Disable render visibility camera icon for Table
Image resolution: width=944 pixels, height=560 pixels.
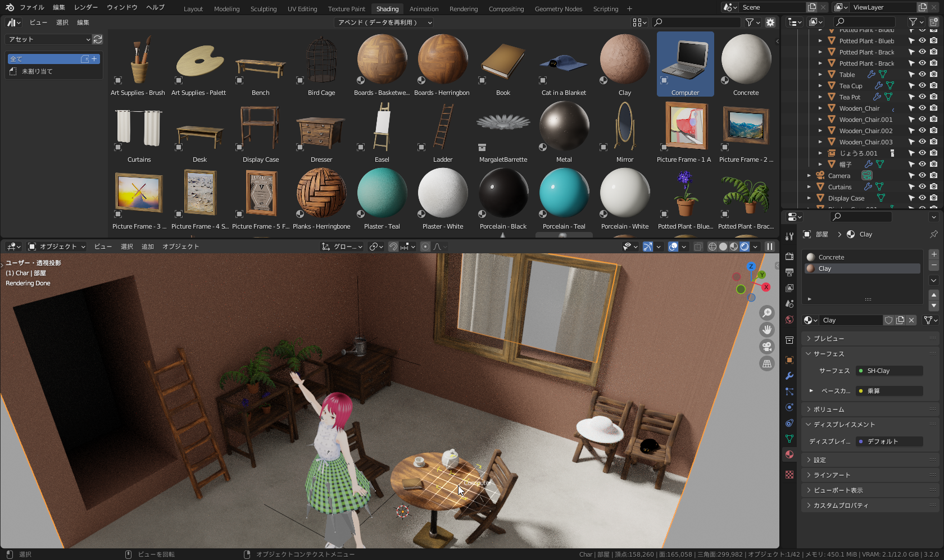click(x=933, y=74)
